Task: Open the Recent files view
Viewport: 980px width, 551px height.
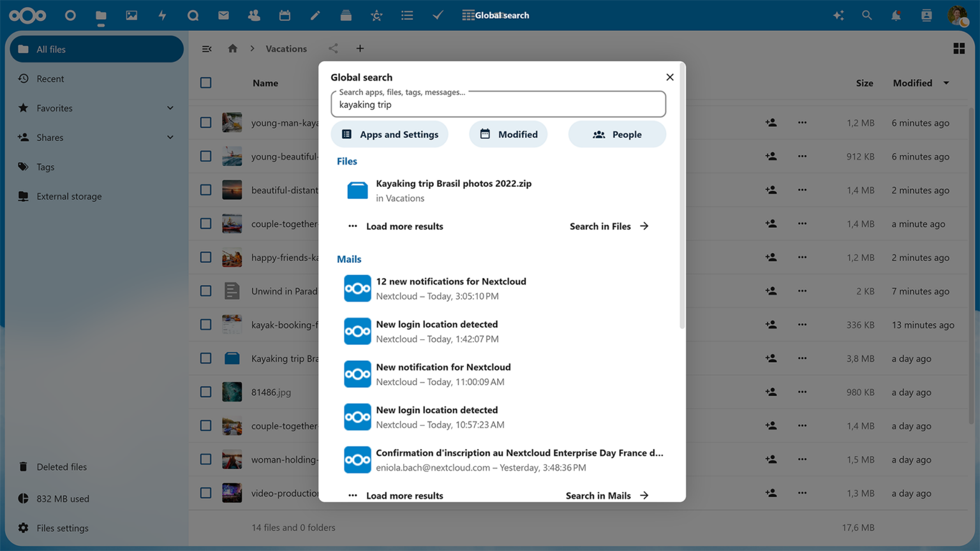Action: (x=50, y=79)
